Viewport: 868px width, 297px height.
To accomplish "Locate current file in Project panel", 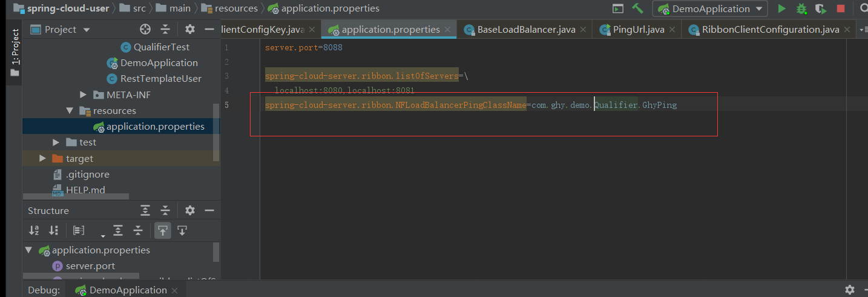I will pyautogui.click(x=145, y=29).
